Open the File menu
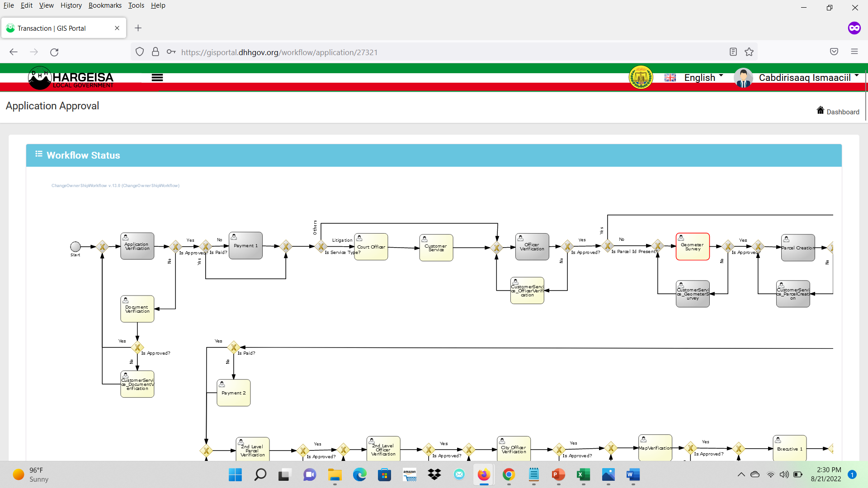The width and height of the screenshot is (868, 488). pos(9,5)
